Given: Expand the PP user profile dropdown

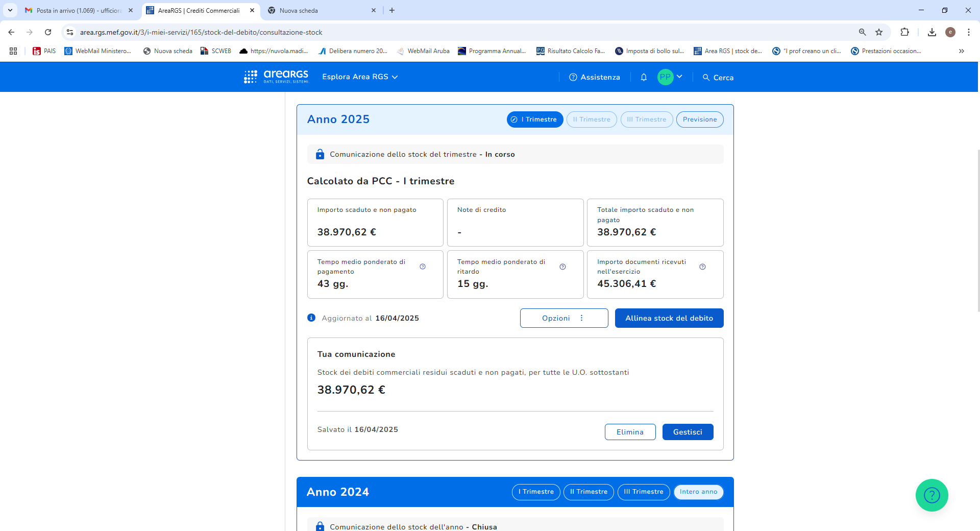Looking at the screenshot, I should coord(670,77).
